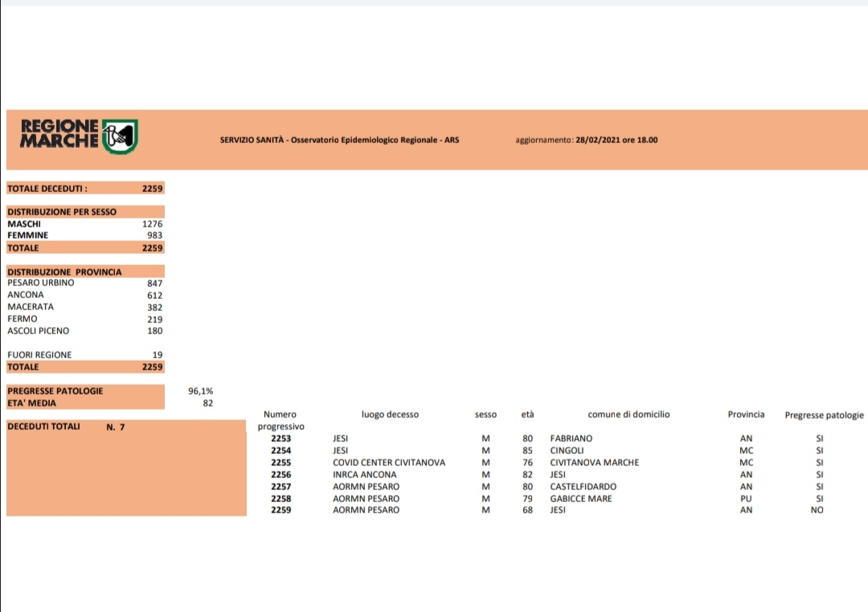Viewport: 868px width, 612px height.
Task: Select progressive number 2253
Action: (x=281, y=439)
